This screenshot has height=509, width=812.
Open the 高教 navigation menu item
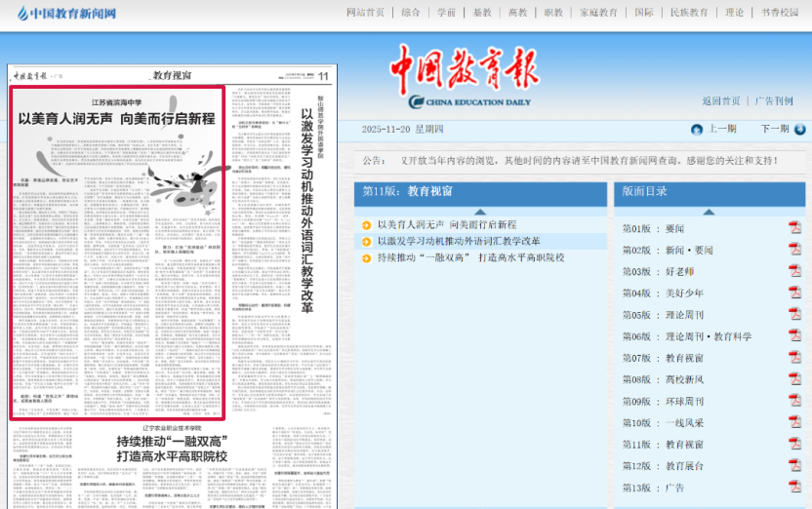(x=517, y=13)
